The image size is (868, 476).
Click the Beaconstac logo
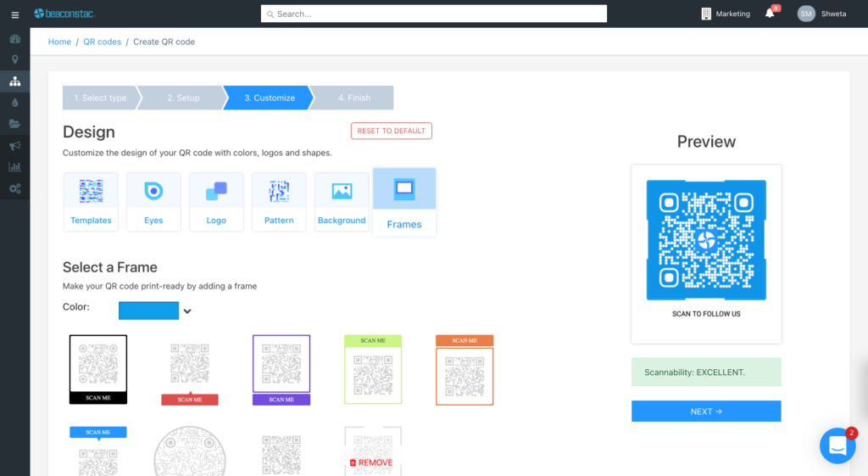[64, 14]
